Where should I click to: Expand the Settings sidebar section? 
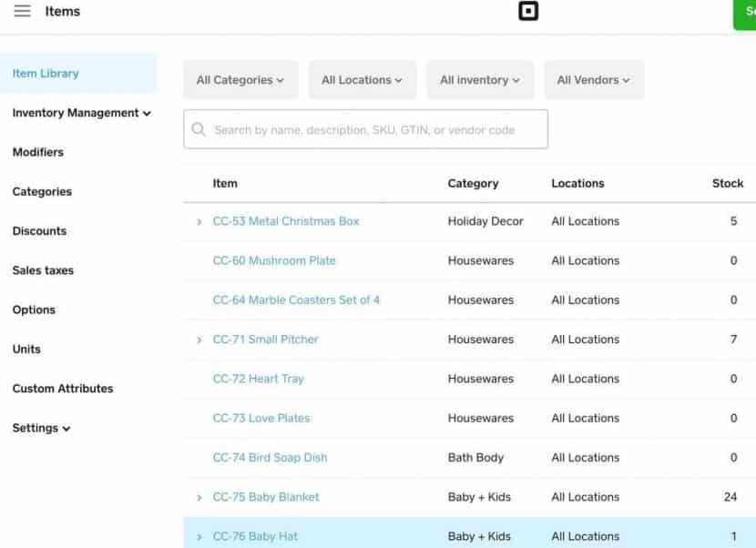[x=41, y=428]
